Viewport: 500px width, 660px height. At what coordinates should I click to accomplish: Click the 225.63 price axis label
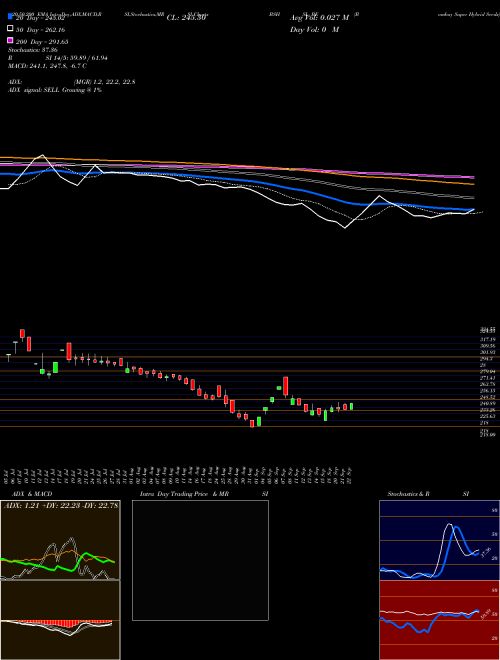489,416
